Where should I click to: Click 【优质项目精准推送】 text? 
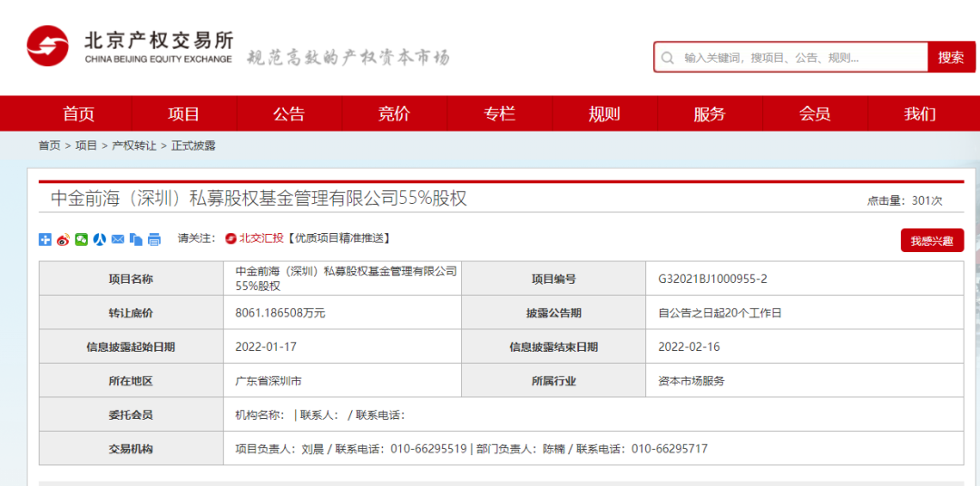(x=338, y=238)
